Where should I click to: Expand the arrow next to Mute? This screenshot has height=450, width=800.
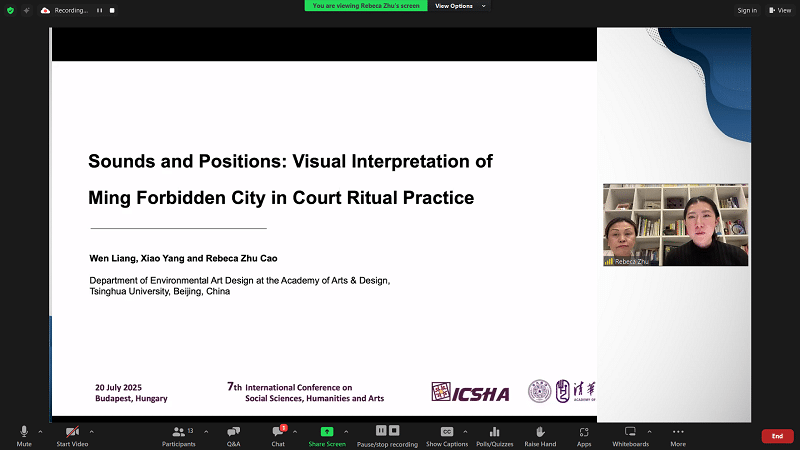(x=41, y=432)
